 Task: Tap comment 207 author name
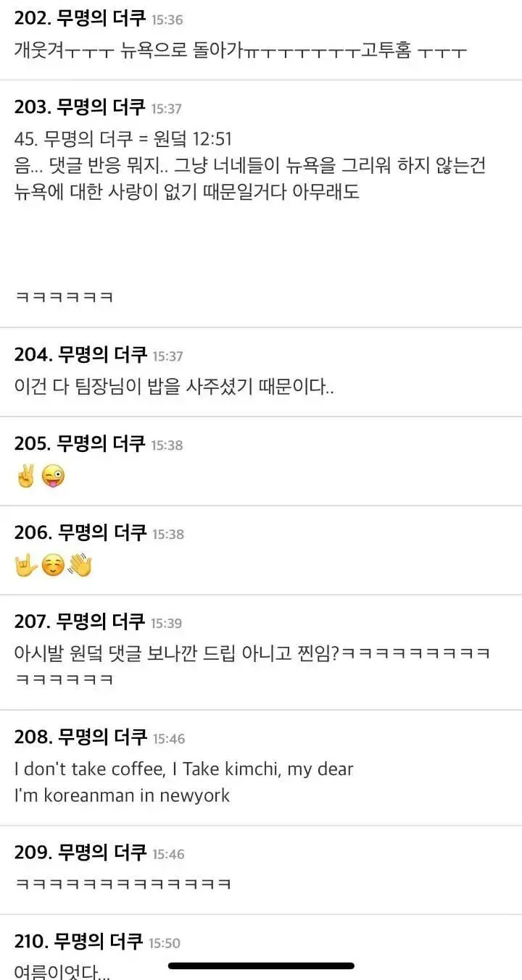(x=101, y=621)
